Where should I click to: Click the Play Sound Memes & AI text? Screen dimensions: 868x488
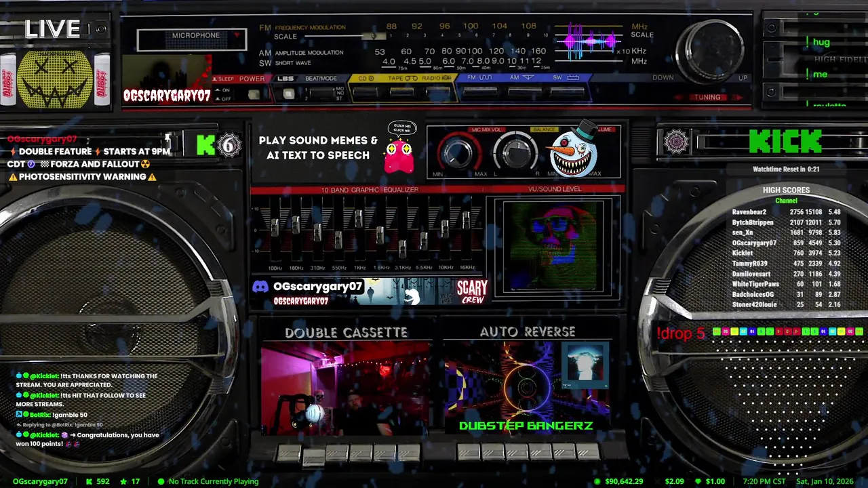(318, 148)
